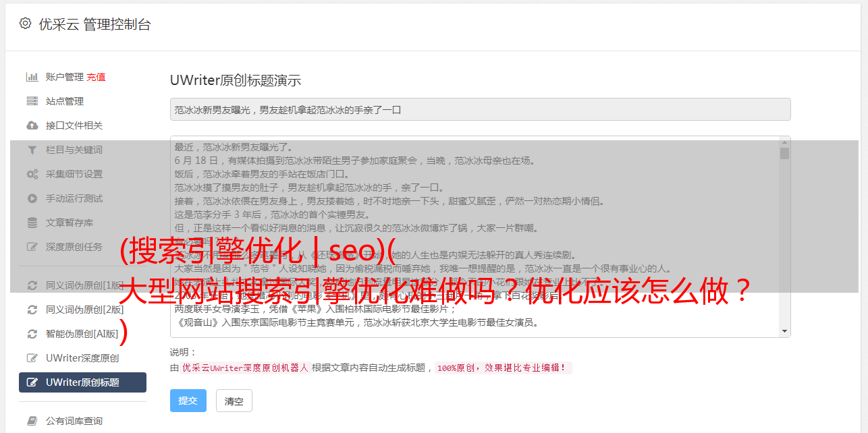Click the gear icon beside 优采云 管理控制台
The width and height of the screenshot is (868, 433).
click(25, 24)
